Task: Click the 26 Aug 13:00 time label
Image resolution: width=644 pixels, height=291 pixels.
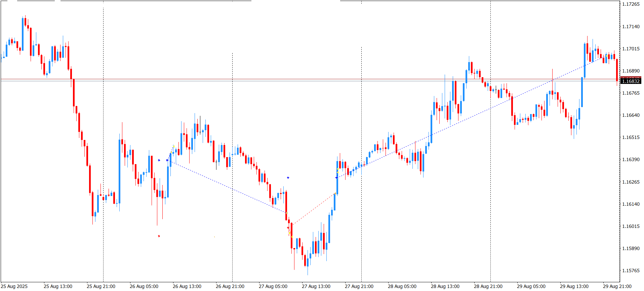Action: coord(187,286)
